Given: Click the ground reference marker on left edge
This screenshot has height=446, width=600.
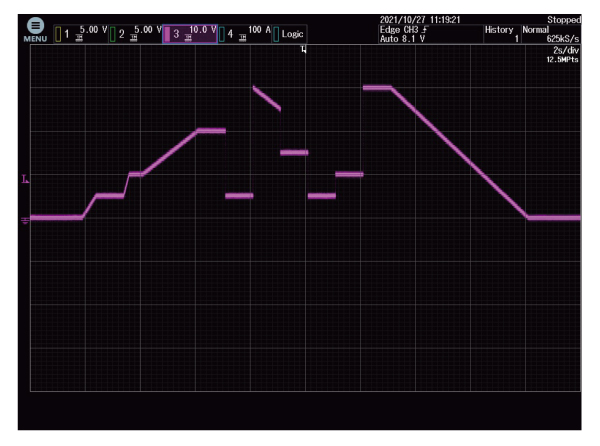Looking at the screenshot, I should pyautogui.click(x=26, y=219).
